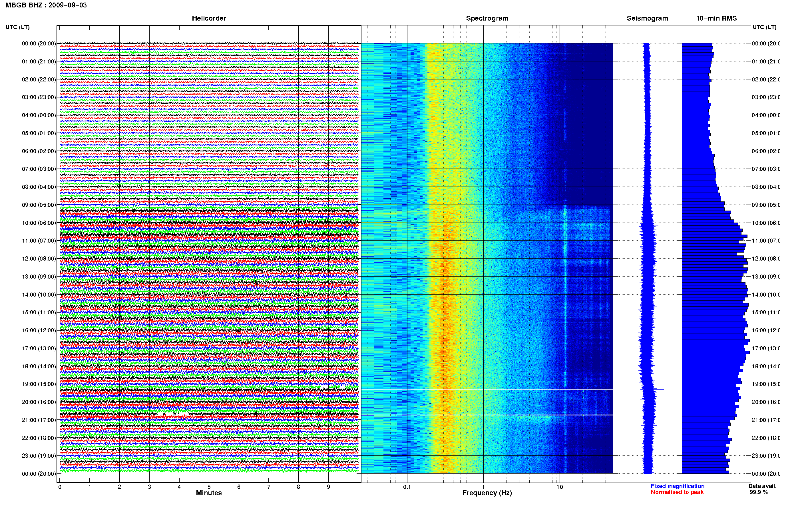
Task: Click the '11:00 (07:00)' left time label
Action: (x=39, y=241)
